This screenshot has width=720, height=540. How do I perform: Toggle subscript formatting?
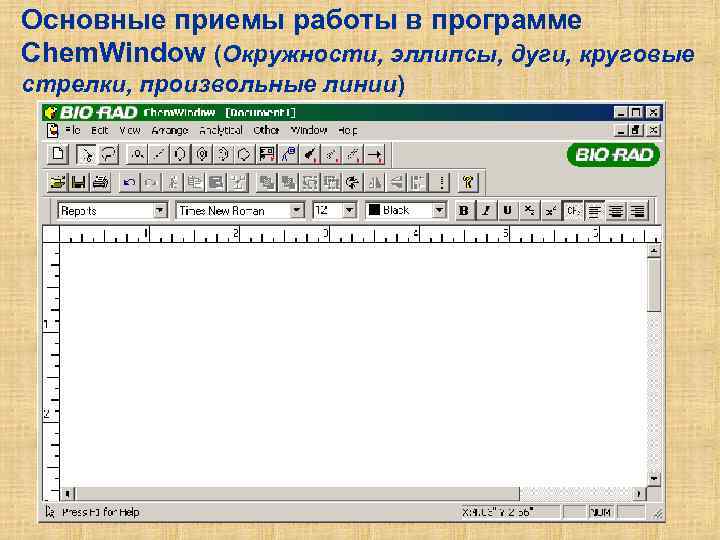tap(529, 211)
